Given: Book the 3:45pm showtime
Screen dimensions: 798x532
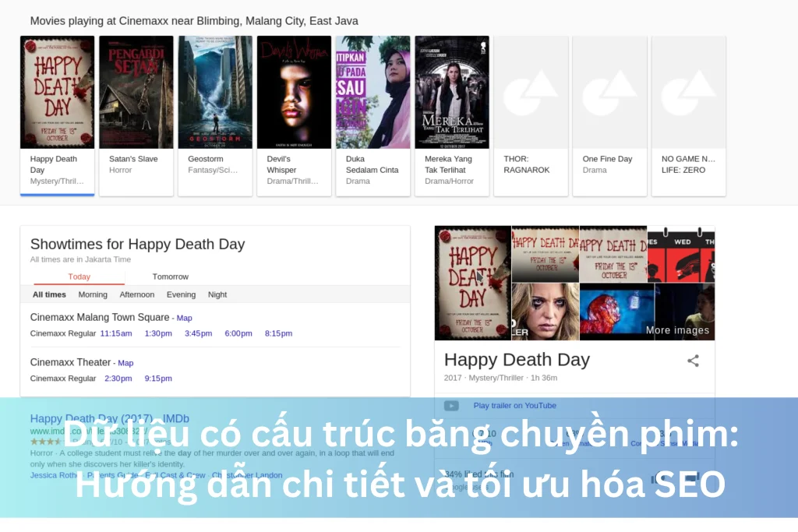Looking at the screenshot, I should point(199,333).
